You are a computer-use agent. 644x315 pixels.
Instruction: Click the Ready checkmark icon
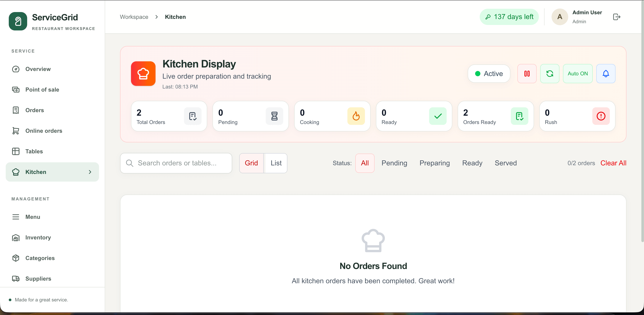click(x=438, y=116)
